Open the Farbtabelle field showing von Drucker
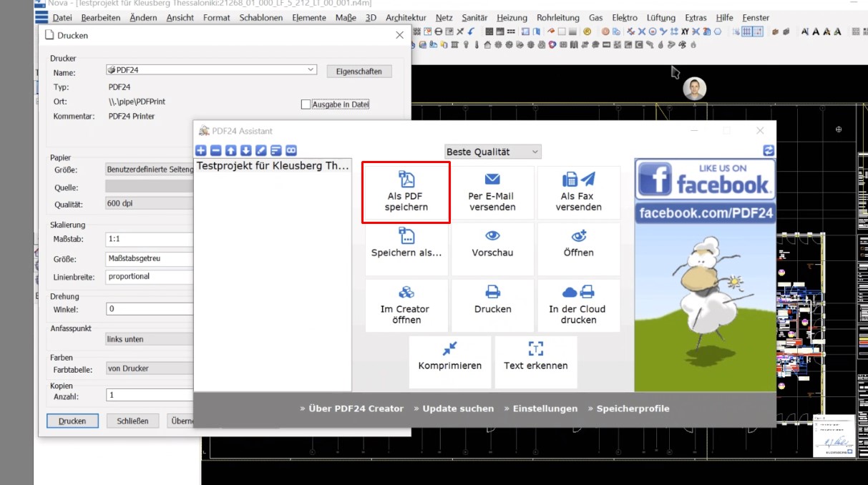This screenshot has height=485, width=868. (150, 368)
